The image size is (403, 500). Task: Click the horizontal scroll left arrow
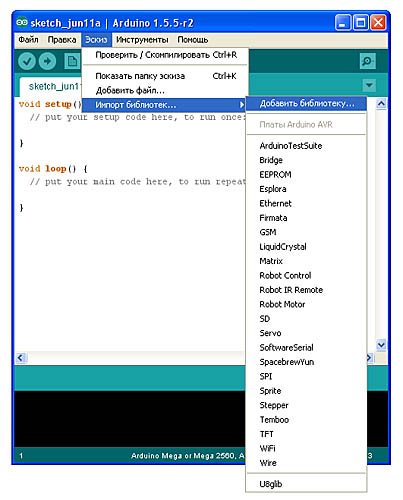[x=21, y=358]
